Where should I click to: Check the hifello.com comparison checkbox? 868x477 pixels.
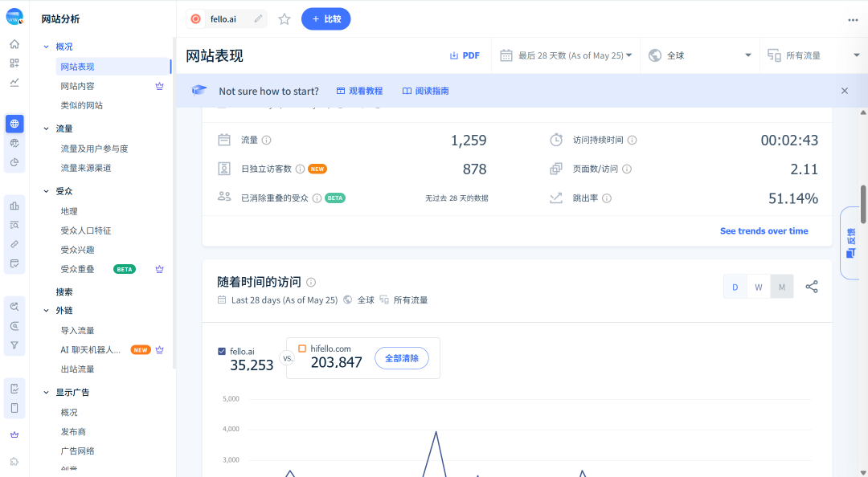click(x=302, y=349)
